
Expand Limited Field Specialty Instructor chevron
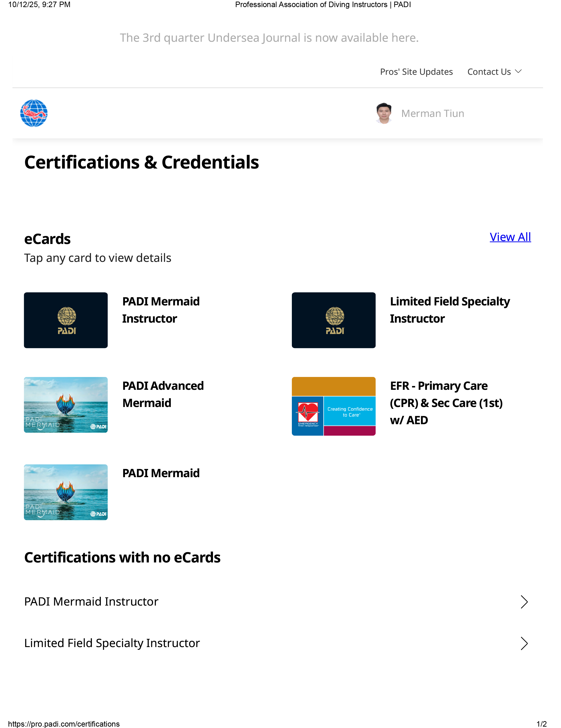(524, 643)
